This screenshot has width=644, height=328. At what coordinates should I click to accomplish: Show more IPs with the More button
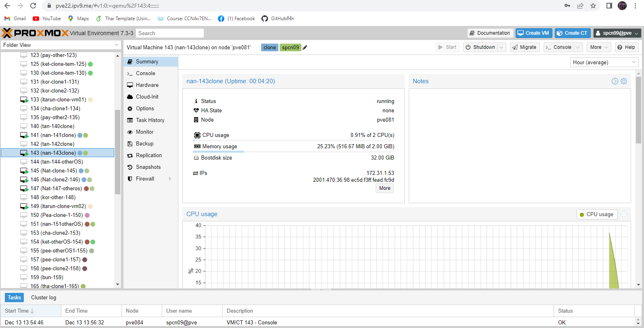click(x=385, y=188)
